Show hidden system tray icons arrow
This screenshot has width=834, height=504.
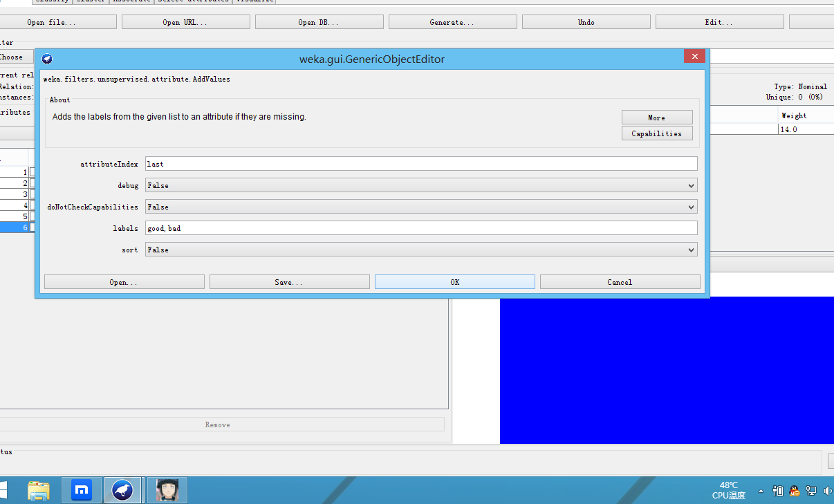[x=761, y=491]
